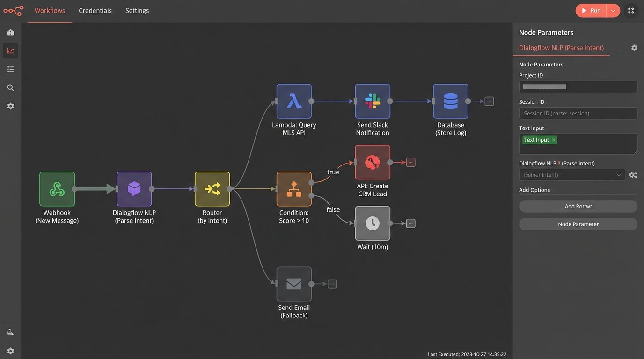Select the API: Create CRM Lead node
Screen dimensions: 644x359
(x=372, y=162)
